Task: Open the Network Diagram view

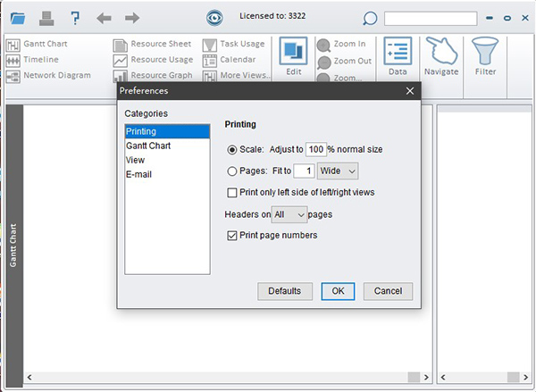Action: coord(48,76)
